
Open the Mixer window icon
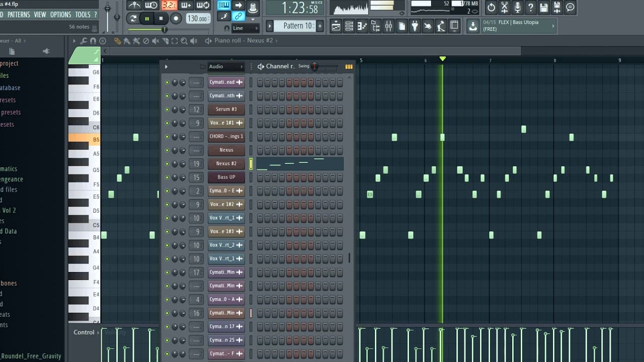pyautogui.click(x=388, y=26)
